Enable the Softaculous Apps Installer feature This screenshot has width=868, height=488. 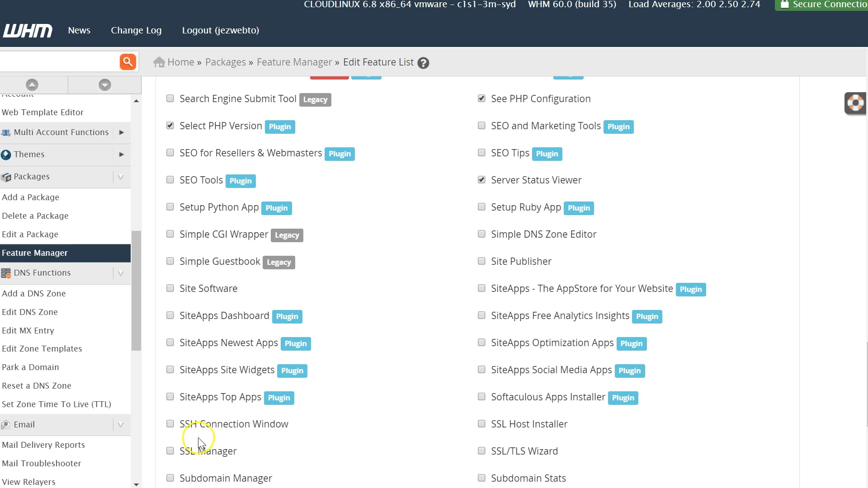coord(481,396)
